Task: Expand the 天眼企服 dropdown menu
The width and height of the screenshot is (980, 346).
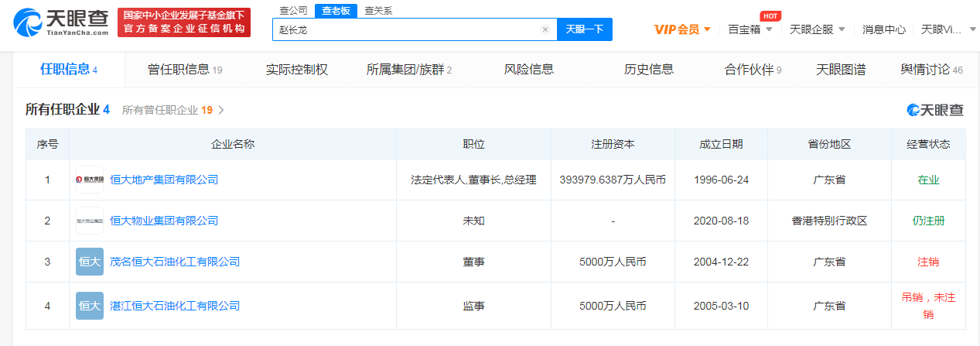Action: [x=817, y=29]
